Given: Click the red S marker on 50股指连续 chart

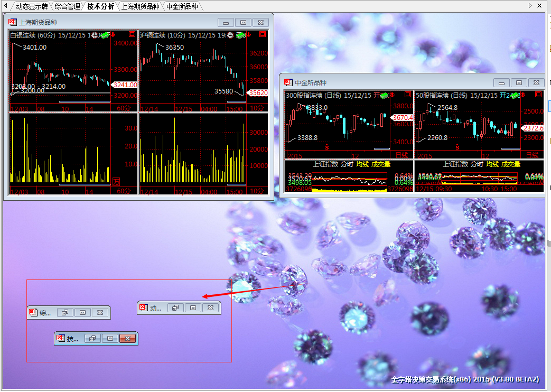Looking at the screenshot, I should pos(457,147).
